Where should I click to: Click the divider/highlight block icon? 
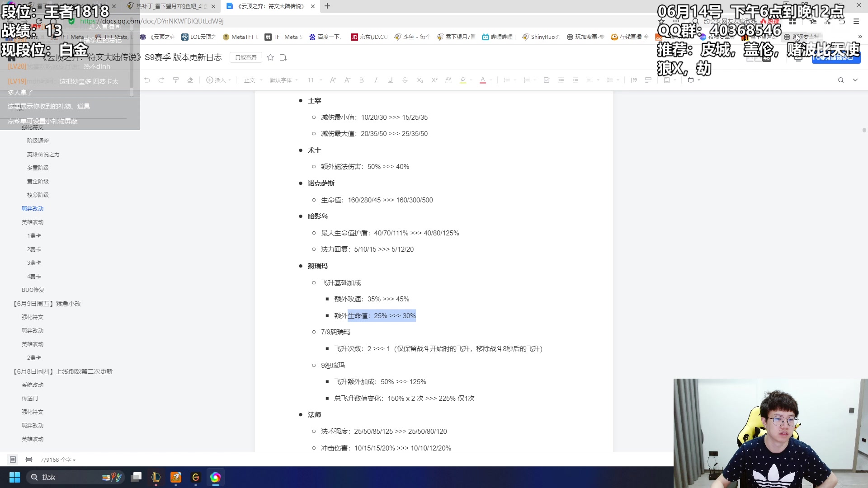coord(648,80)
